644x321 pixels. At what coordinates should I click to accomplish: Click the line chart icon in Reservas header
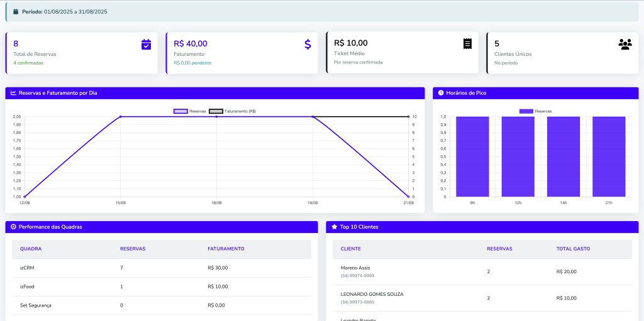coord(13,93)
